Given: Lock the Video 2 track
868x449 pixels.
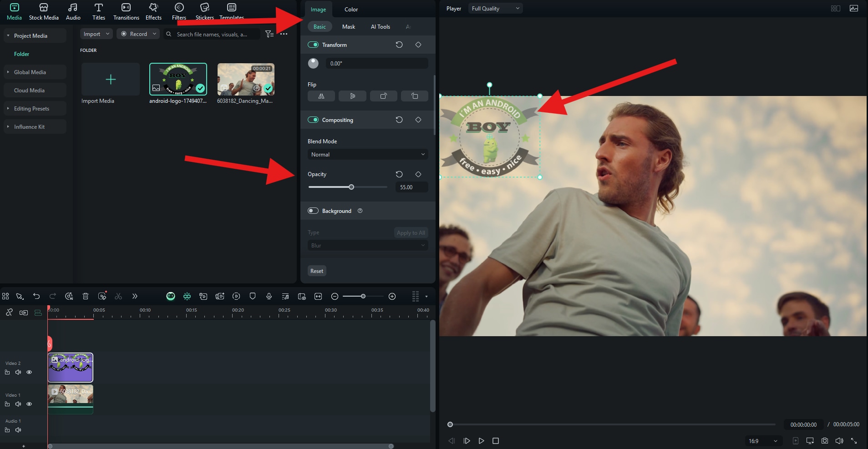Looking at the screenshot, I should tap(7, 372).
